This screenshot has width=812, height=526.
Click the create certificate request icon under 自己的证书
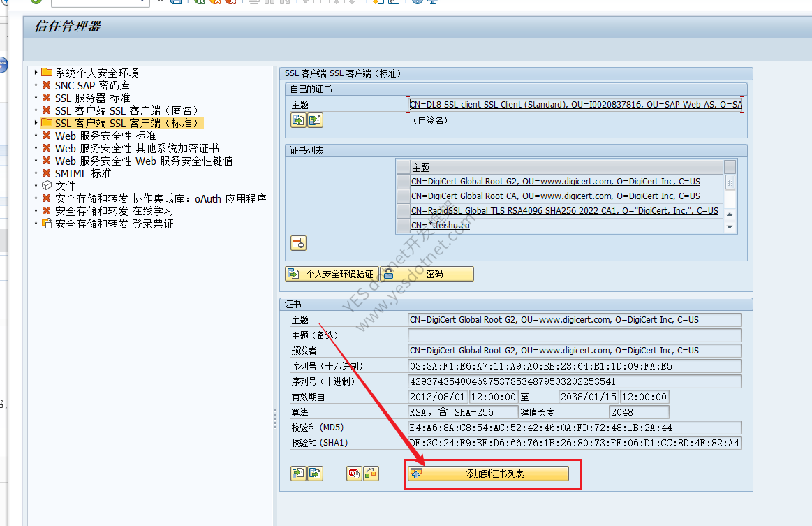pyautogui.click(x=298, y=120)
